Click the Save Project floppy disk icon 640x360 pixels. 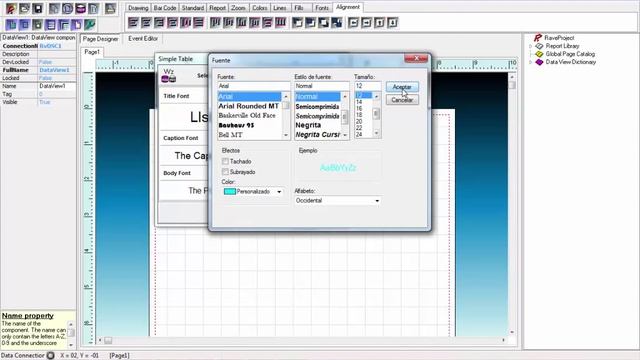[x=37, y=8]
